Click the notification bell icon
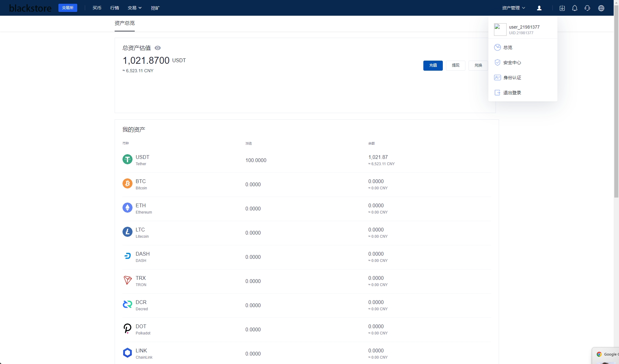The image size is (619, 364). (x=574, y=8)
